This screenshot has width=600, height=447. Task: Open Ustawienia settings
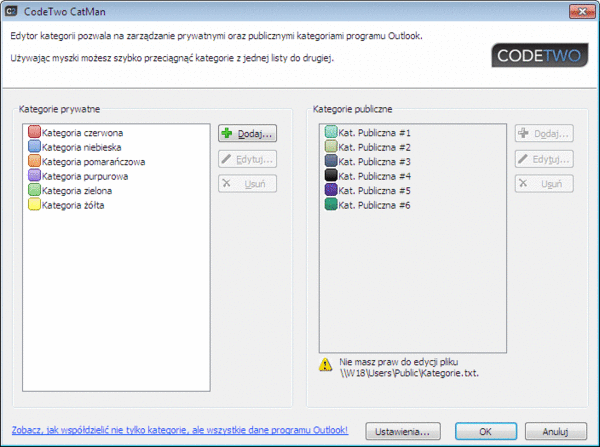[x=403, y=432]
